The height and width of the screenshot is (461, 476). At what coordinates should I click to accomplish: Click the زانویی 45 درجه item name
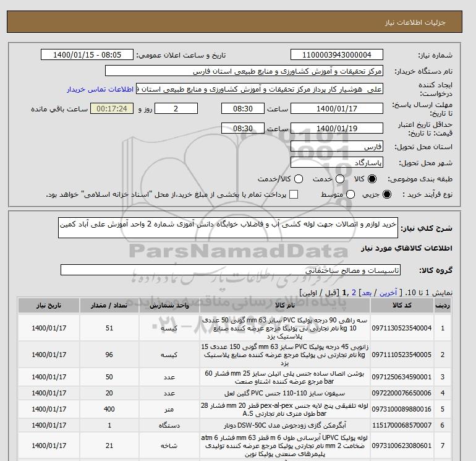(285, 355)
